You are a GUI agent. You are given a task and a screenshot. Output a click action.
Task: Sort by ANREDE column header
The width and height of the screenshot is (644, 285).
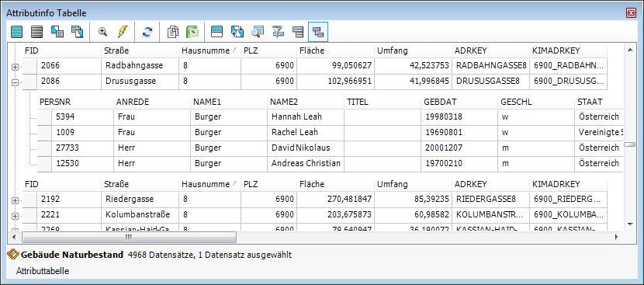[x=152, y=102]
